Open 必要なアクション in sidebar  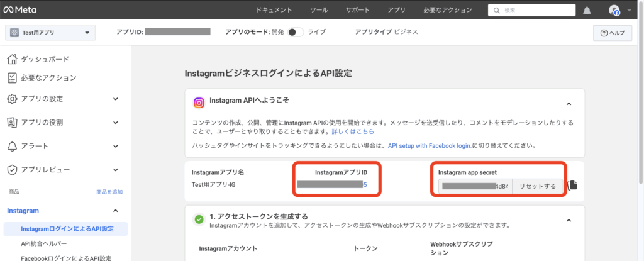click(x=49, y=77)
